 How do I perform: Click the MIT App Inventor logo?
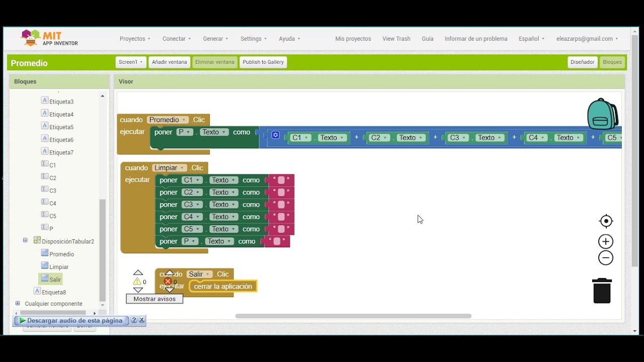click(49, 38)
